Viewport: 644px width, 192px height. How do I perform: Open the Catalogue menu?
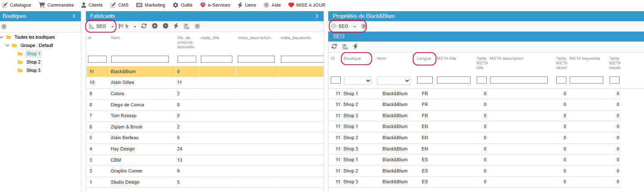tap(17, 5)
